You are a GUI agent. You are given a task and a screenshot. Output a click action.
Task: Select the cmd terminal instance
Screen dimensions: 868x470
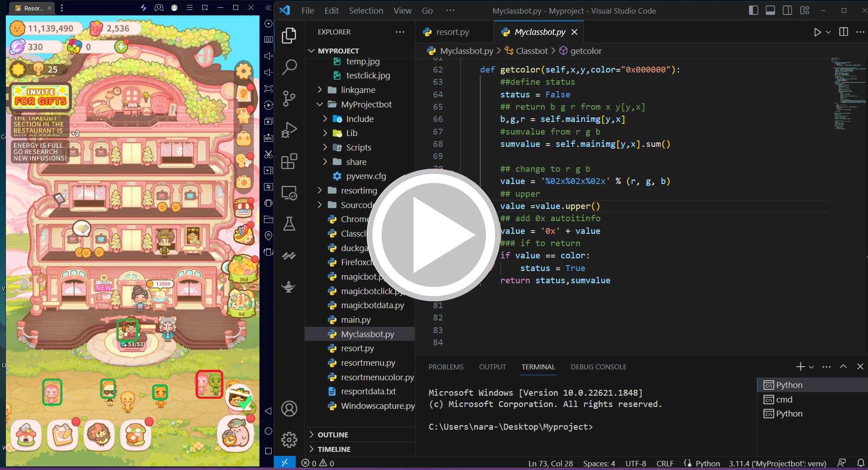[812, 399]
